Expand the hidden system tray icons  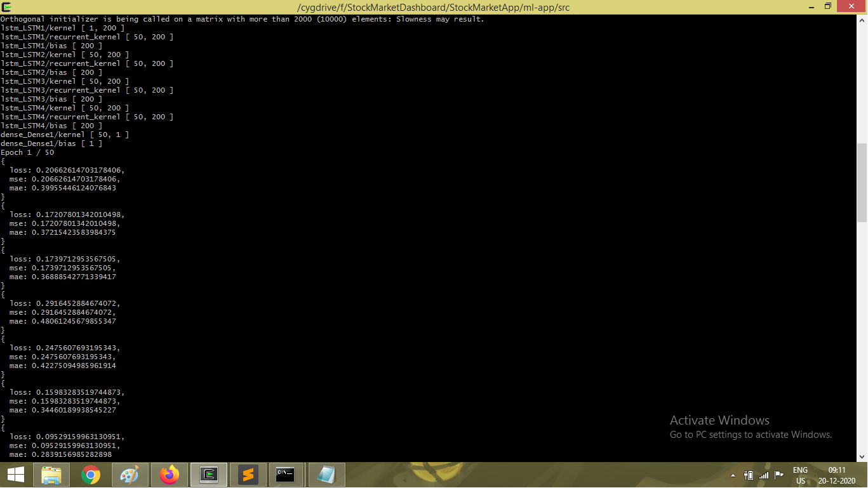733,475
